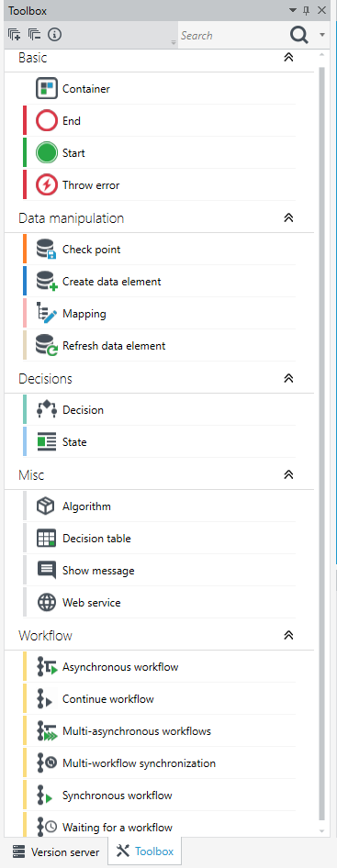Click the information toolbar icon
This screenshot has width=337, height=868.
tap(54, 35)
